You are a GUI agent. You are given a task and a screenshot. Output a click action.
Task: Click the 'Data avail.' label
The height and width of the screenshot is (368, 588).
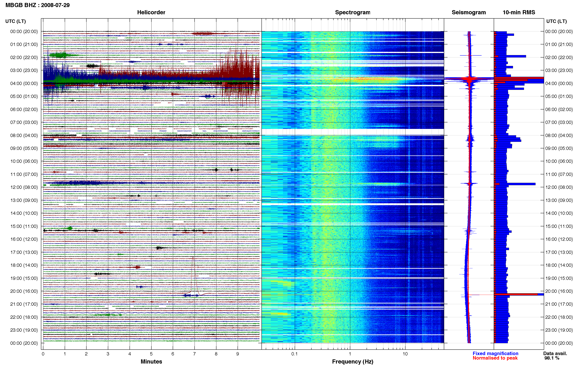pyautogui.click(x=555, y=353)
